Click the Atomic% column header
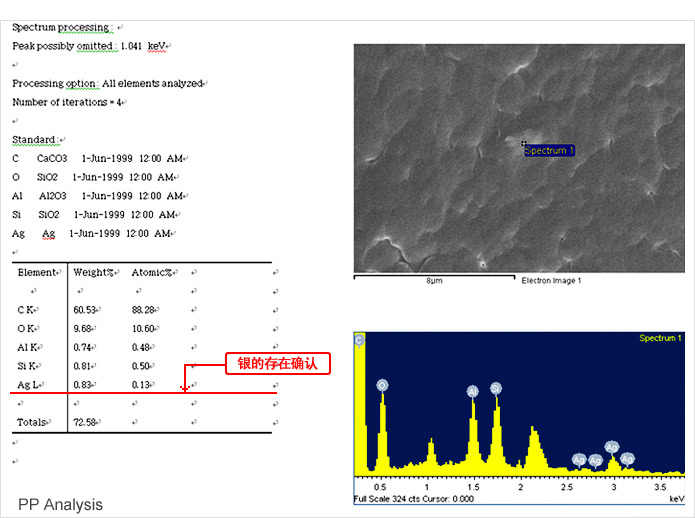 coord(152,272)
